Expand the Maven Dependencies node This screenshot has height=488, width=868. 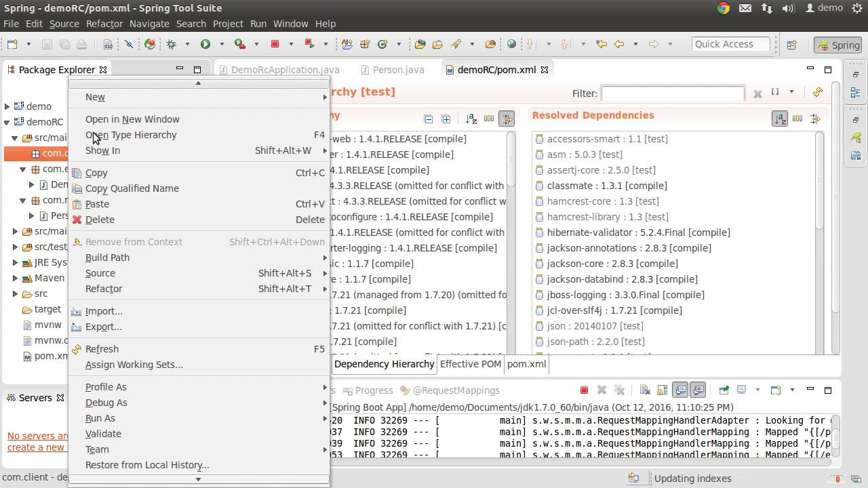[x=16, y=278]
